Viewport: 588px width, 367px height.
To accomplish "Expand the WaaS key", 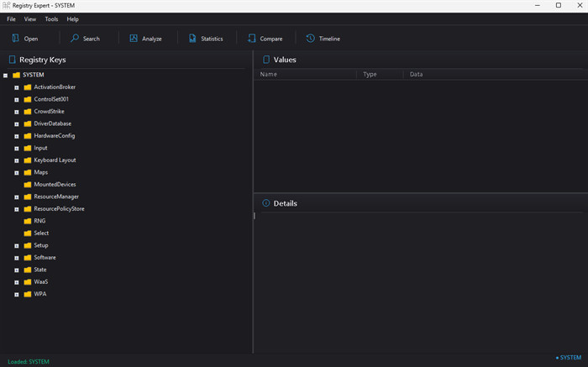I will [17, 283].
